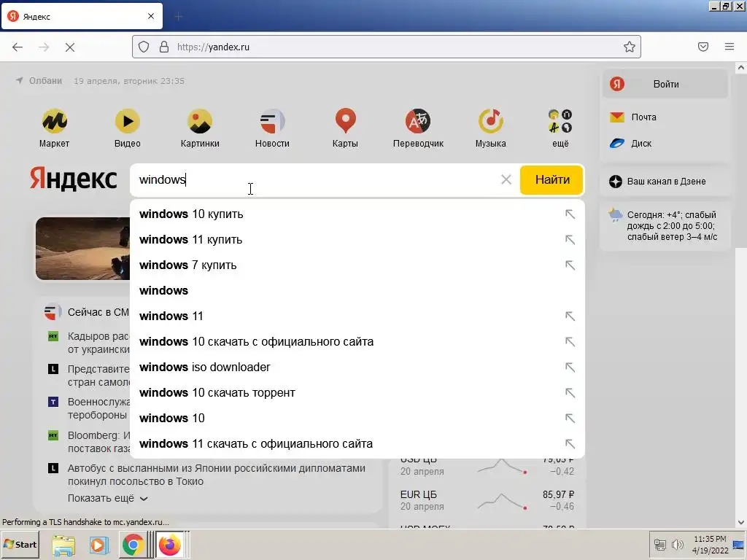747x560 pixels.
Task: Click the Найти search button
Action: pyautogui.click(x=551, y=180)
